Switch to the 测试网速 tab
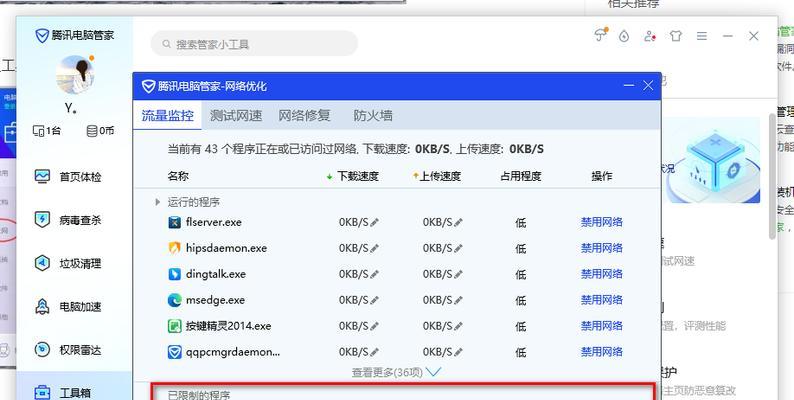This screenshot has height=400, width=794. (236, 115)
